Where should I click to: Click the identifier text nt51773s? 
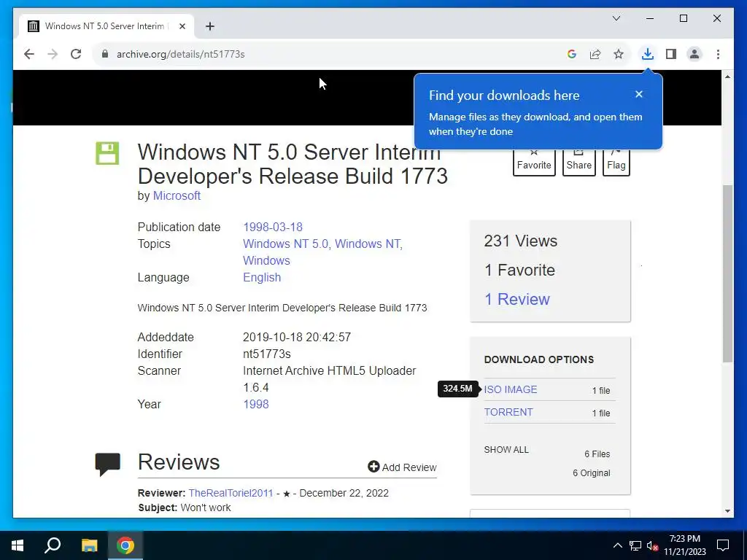(x=267, y=354)
